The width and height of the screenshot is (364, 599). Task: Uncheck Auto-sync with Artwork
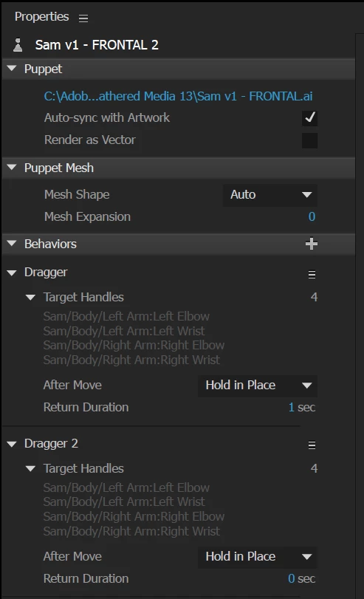310,118
